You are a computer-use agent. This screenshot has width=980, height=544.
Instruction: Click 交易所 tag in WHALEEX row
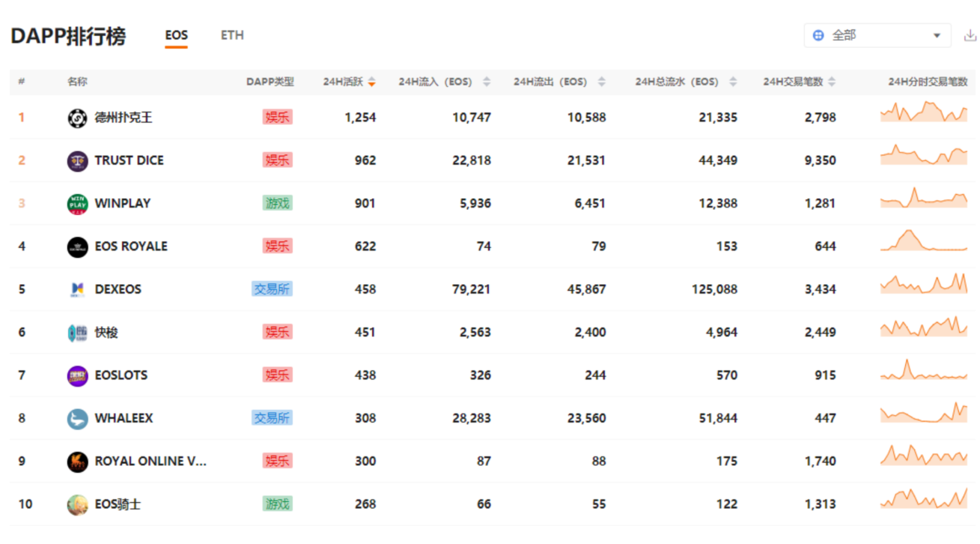272,418
